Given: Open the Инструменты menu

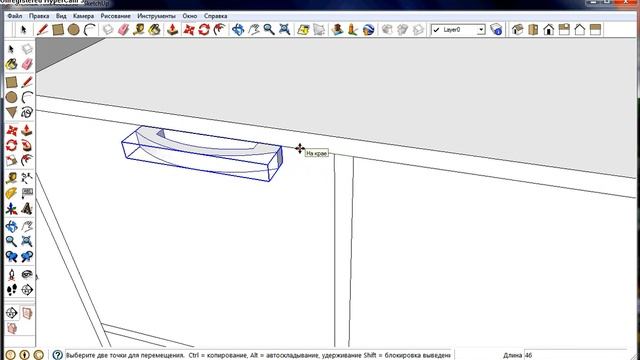Looking at the screenshot, I should (x=156, y=16).
